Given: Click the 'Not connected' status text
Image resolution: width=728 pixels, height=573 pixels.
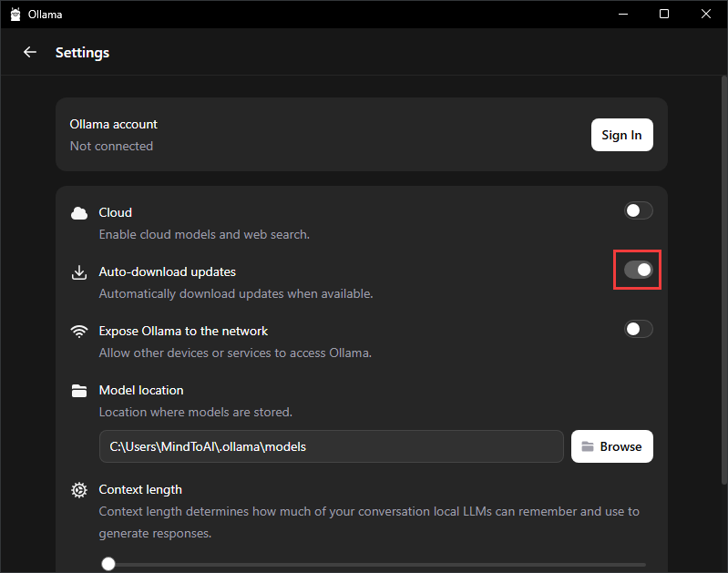Looking at the screenshot, I should [111, 147].
